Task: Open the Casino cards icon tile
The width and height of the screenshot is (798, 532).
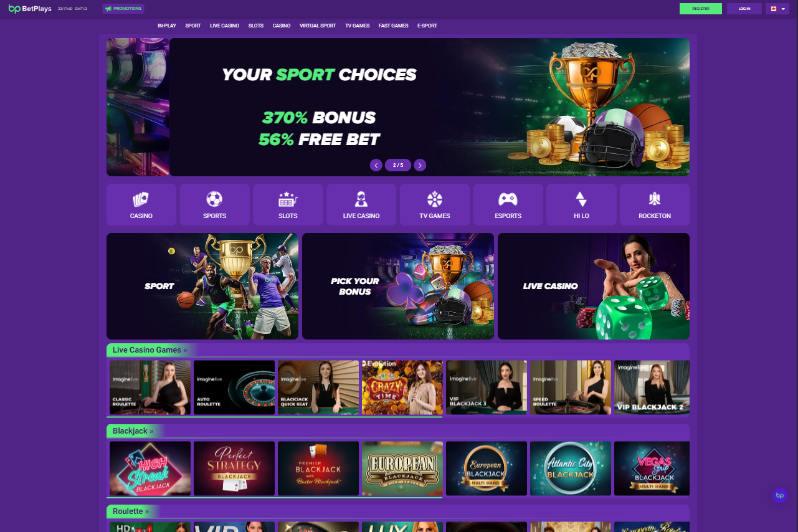Action: (141, 204)
